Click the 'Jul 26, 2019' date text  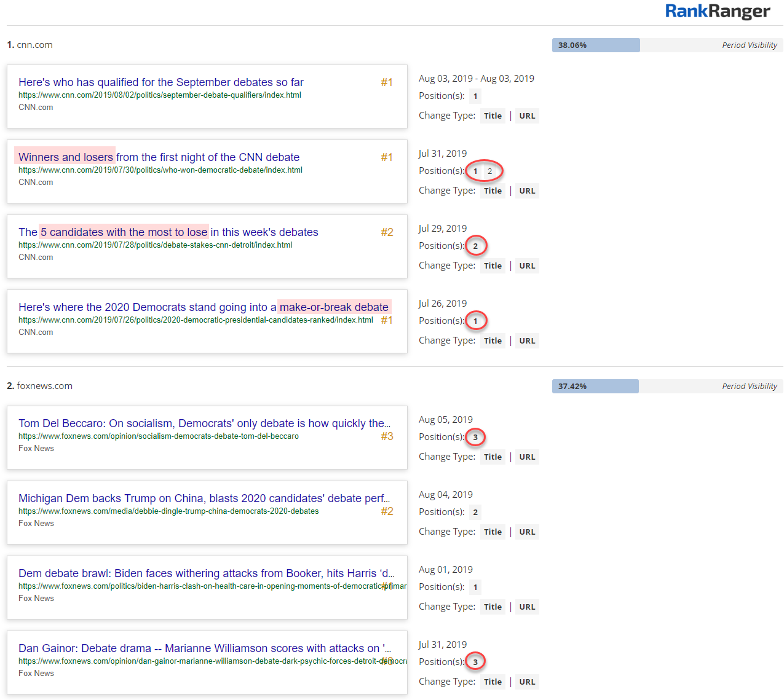(443, 304)
